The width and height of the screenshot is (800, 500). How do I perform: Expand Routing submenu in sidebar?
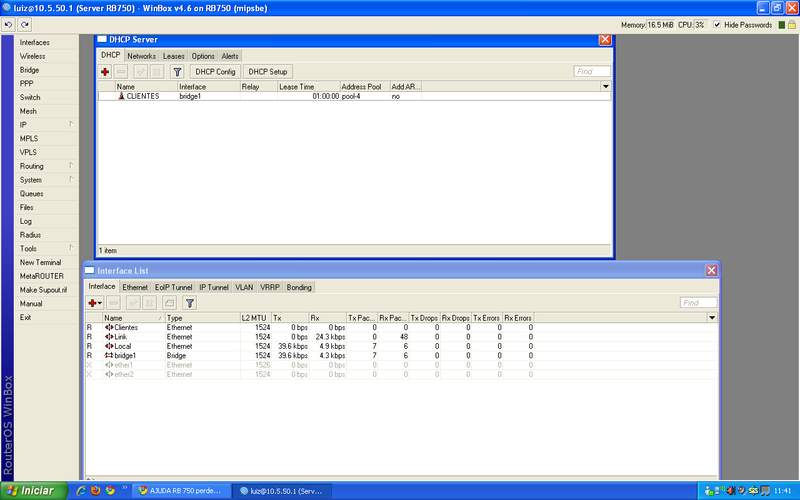click(x=71, y=165)
